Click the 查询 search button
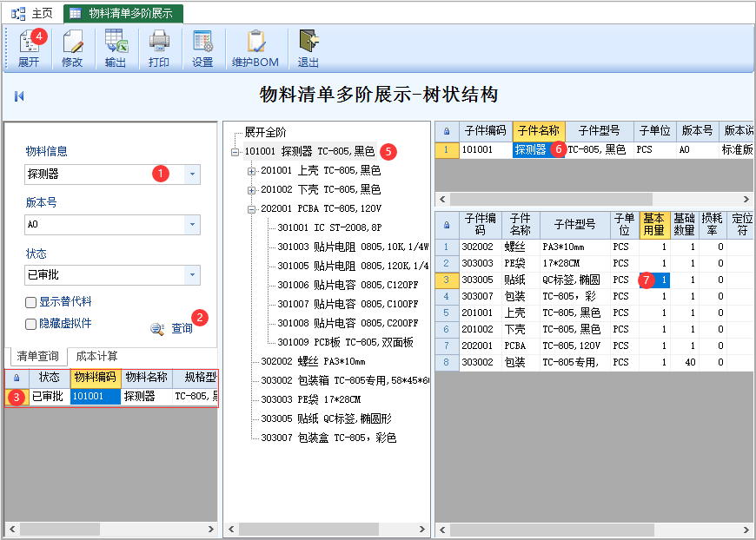 click(x=172, y=328)
